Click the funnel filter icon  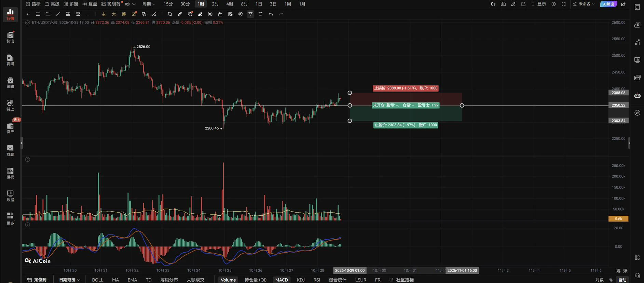pos(250,14)
